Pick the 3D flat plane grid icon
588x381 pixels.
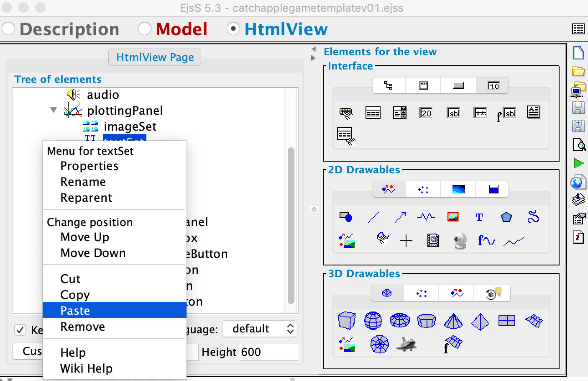[507, 320]
